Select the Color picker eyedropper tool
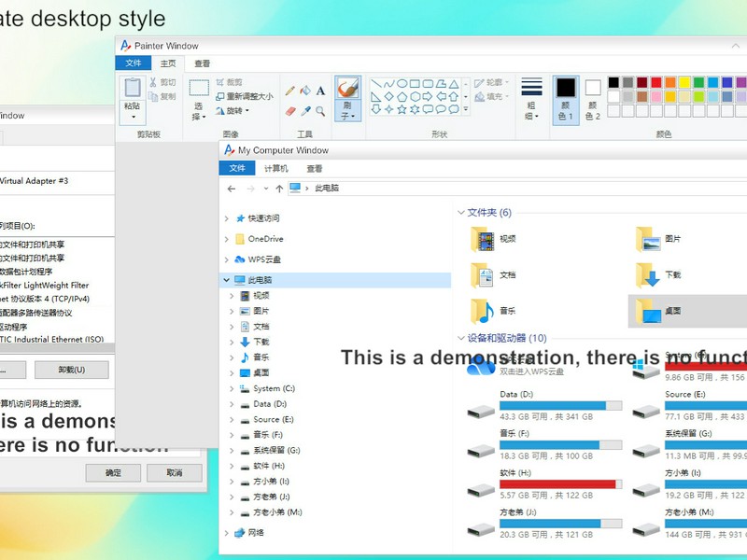This screenshot has width=747, height=560. (305, 111)
